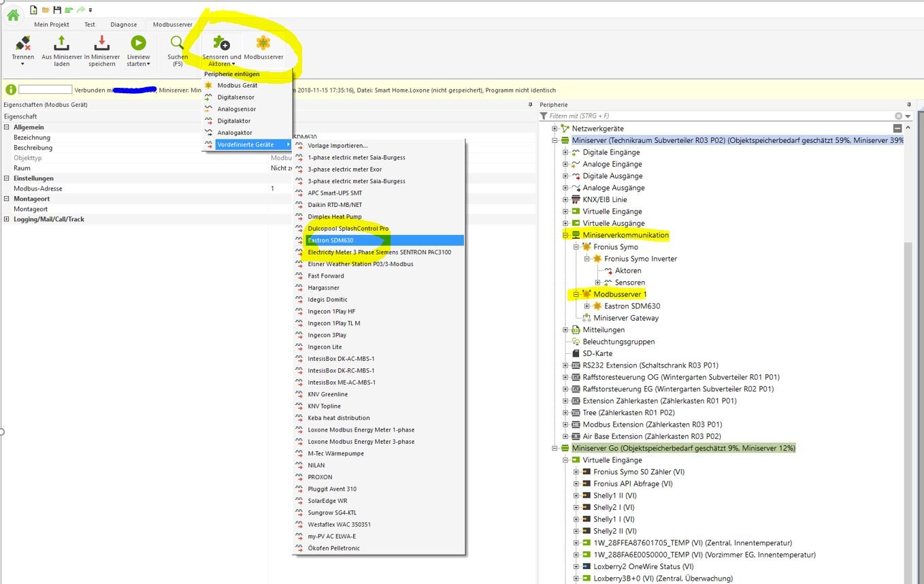
Task: Insert a Digitalsensor from the menu
Action: tap(235, 97)
